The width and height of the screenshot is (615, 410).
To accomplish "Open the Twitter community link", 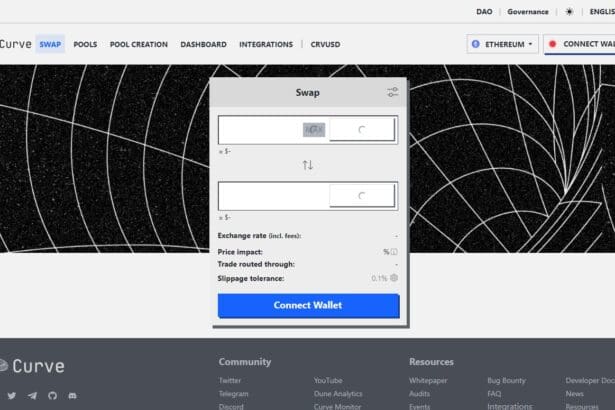I will click(230, 380).
